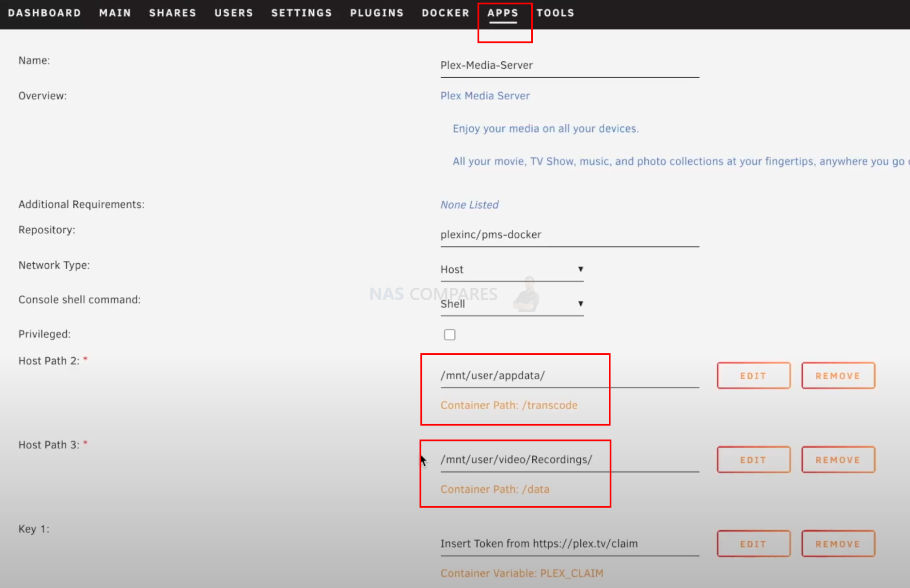This screenshot has height=588, width=910.
Task: Click the None Listed requirements link
Action: [469, 205]
